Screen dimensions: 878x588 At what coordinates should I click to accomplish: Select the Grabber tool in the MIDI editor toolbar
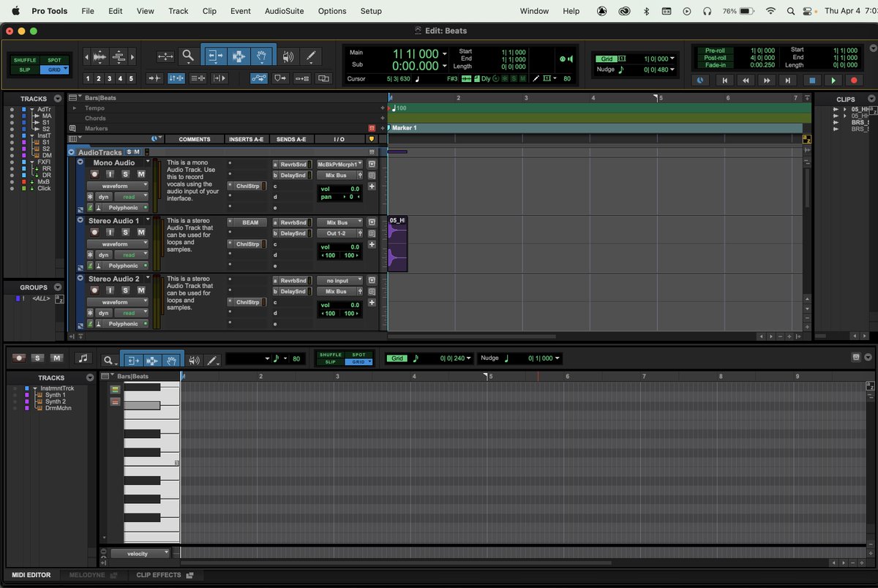[170, 359]
